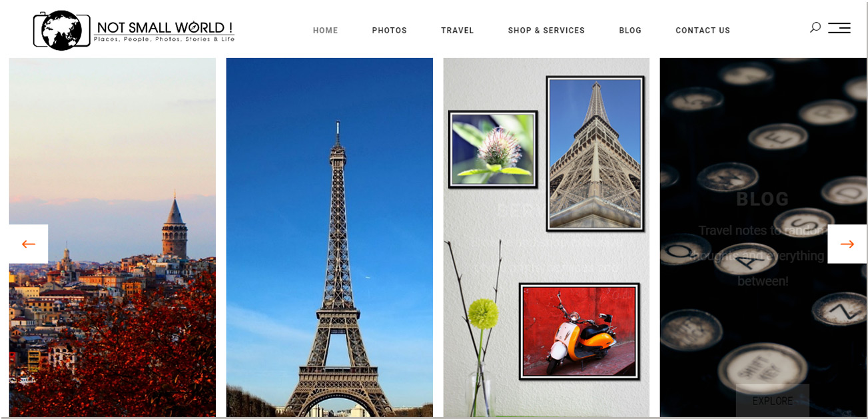The image size is (868, 419).
Task: Click the Not Small World site title
Action: [164, 28]
